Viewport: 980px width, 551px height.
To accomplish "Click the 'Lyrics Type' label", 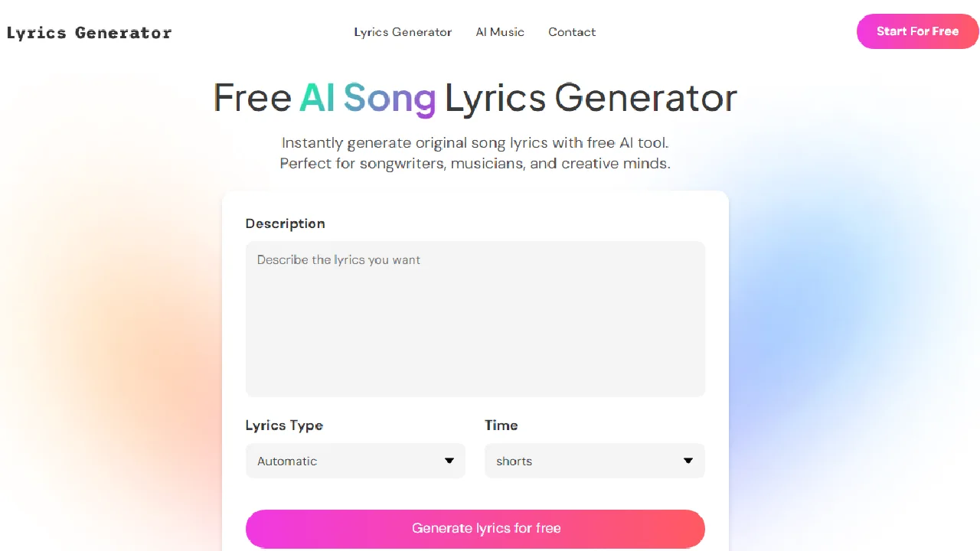I will tap(284, 425).
